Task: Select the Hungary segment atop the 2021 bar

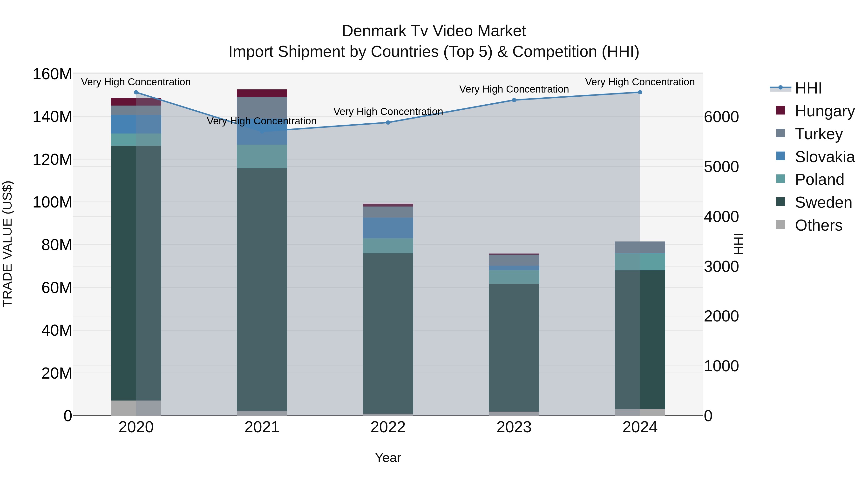Action: click(x=262, y=93)
